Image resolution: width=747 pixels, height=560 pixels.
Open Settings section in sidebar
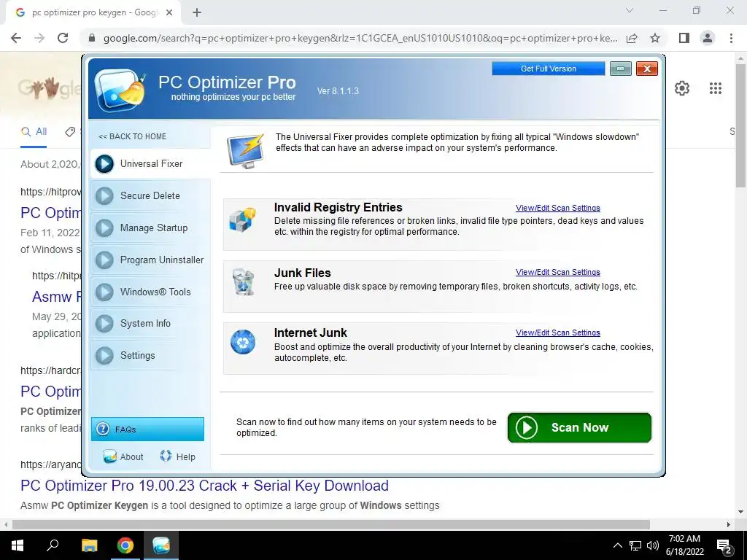tap(150, 355)
